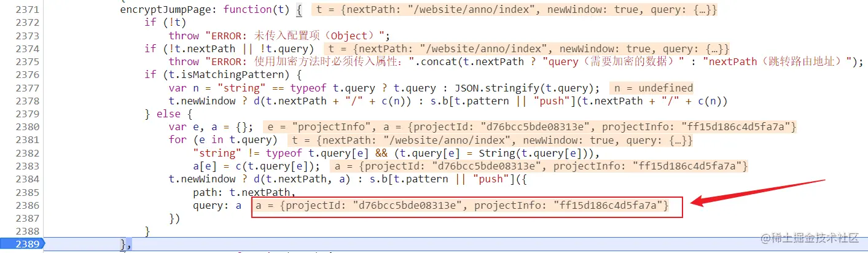Click the "if (!t)" condition
The width and height of the screenshot is (868, 253).
[166, 23]
